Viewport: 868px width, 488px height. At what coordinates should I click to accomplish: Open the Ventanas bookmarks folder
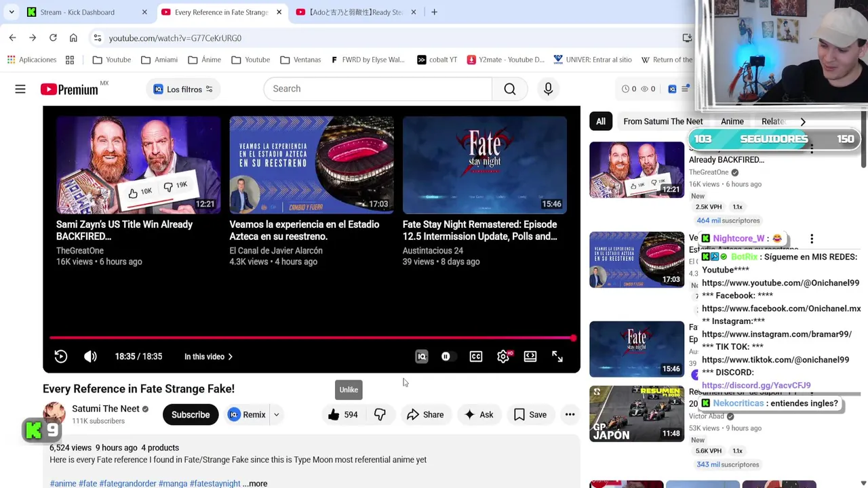click(300, 60)
